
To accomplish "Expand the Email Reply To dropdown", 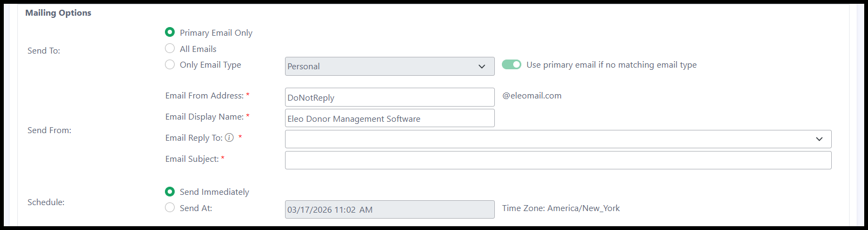I will [558, 139].
